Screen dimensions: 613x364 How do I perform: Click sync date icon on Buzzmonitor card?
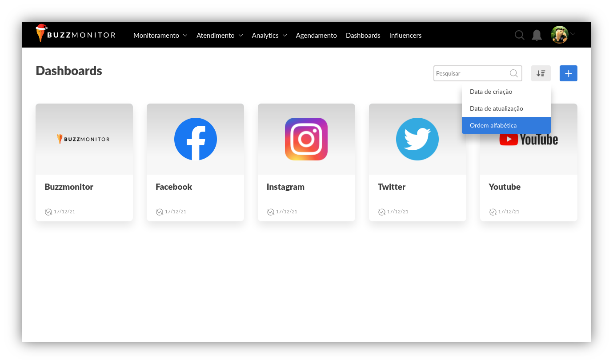48,212
